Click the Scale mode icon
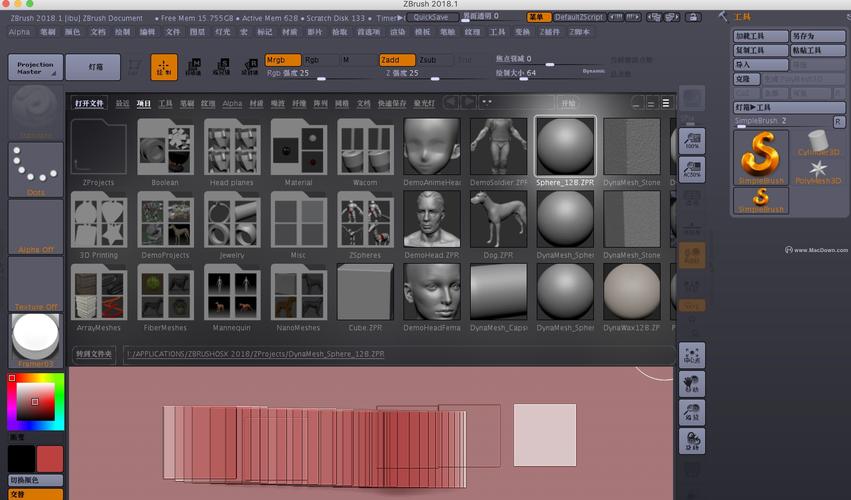The image size is (851, 500). [221, 67]
